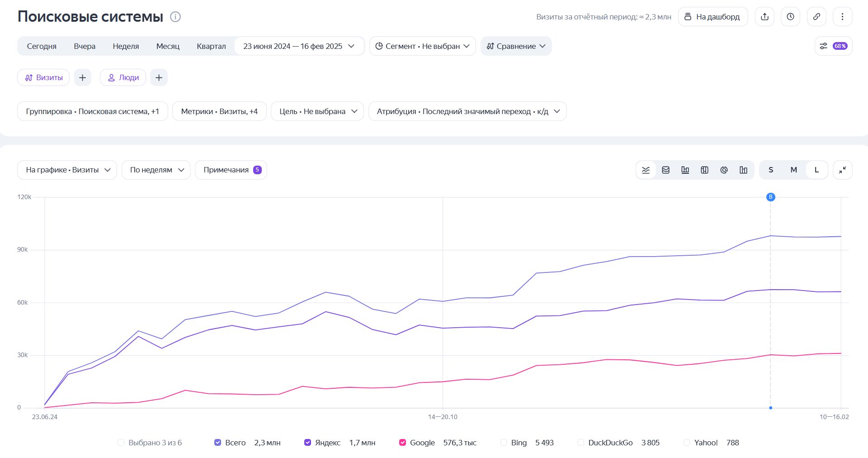The height and width of the screenshot is (458, 868).
Task: Open Примечания notes button
Action: coord(231,170)
